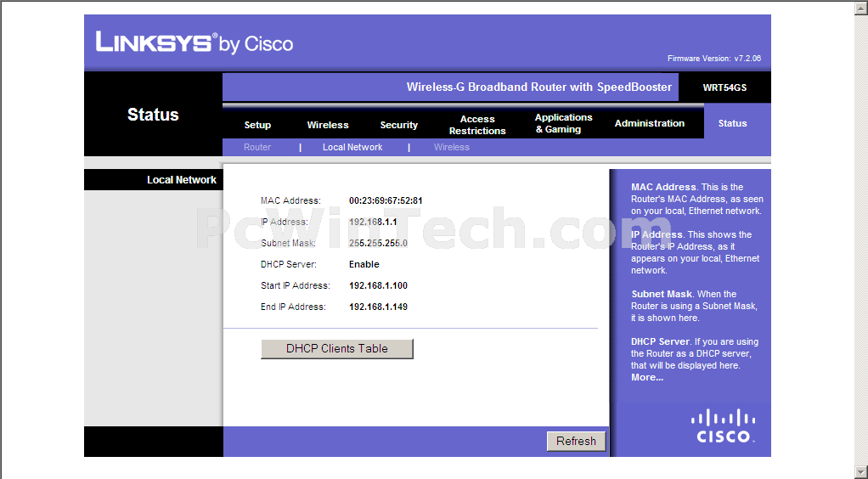Click the Start IP Address label

point(295,285)
